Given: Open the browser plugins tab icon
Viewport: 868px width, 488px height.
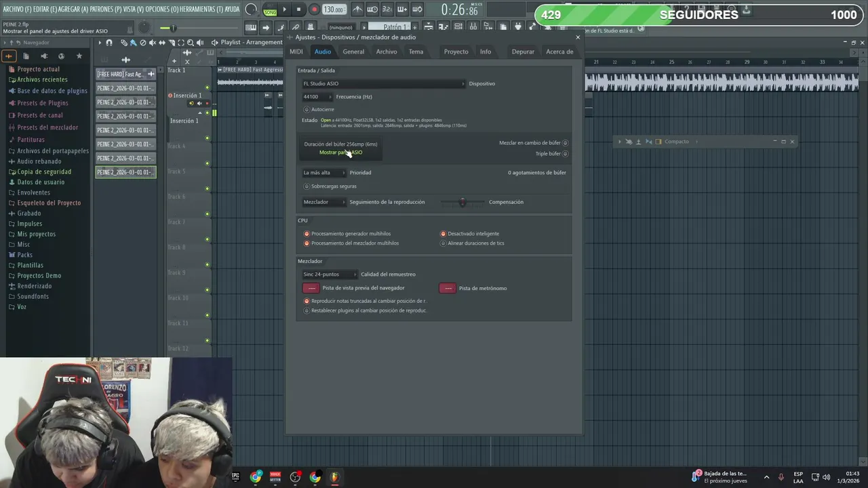Looking at the screenshot, I should click(x=44, y=56).
